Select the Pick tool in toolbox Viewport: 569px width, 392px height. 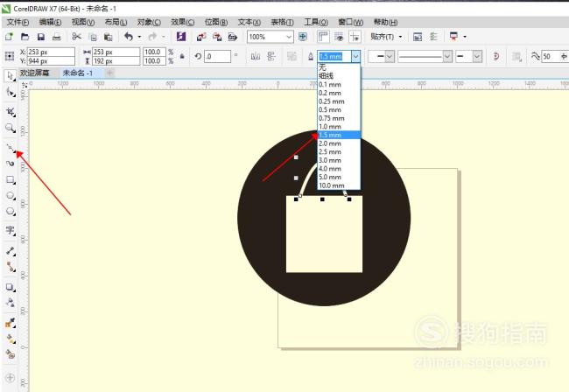[11, 76]
